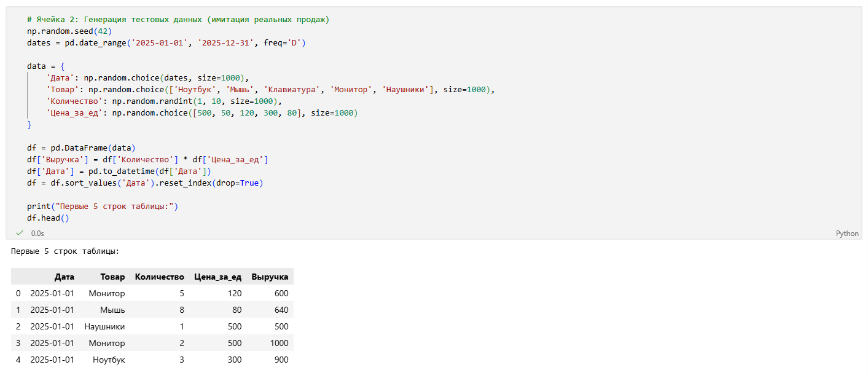The width and height of the screenshot is (868, 378).
Task: Click the Монитор cell in row 3
Action: [107, 343]
